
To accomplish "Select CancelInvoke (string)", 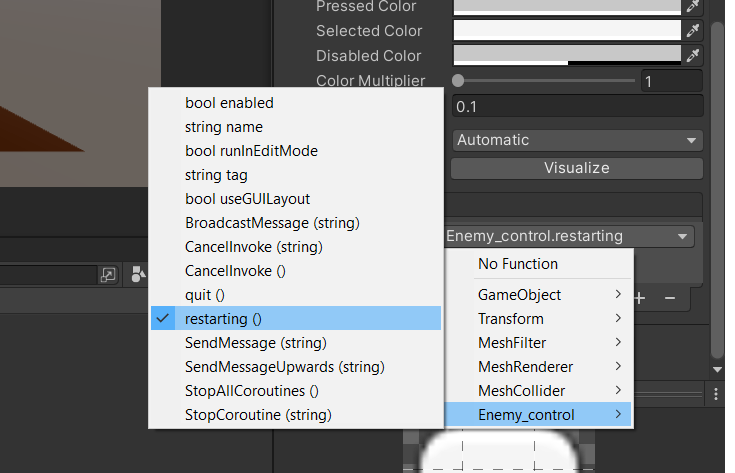I will (x=296, y=247).
